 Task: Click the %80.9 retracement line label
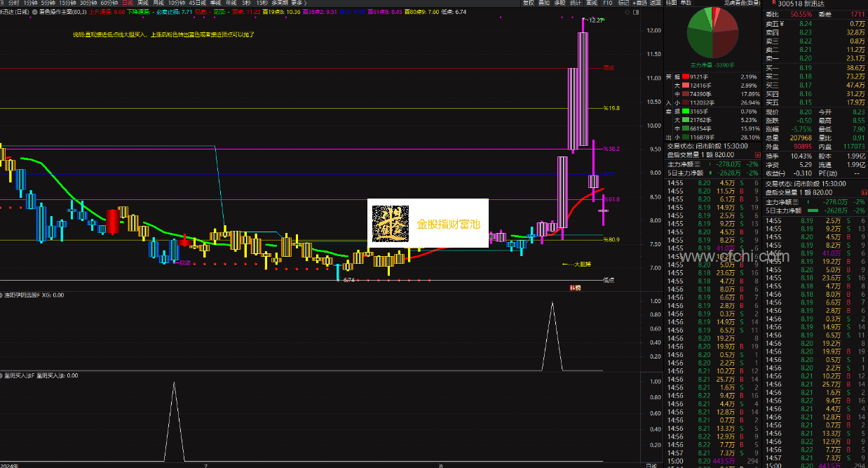(611, 239)
